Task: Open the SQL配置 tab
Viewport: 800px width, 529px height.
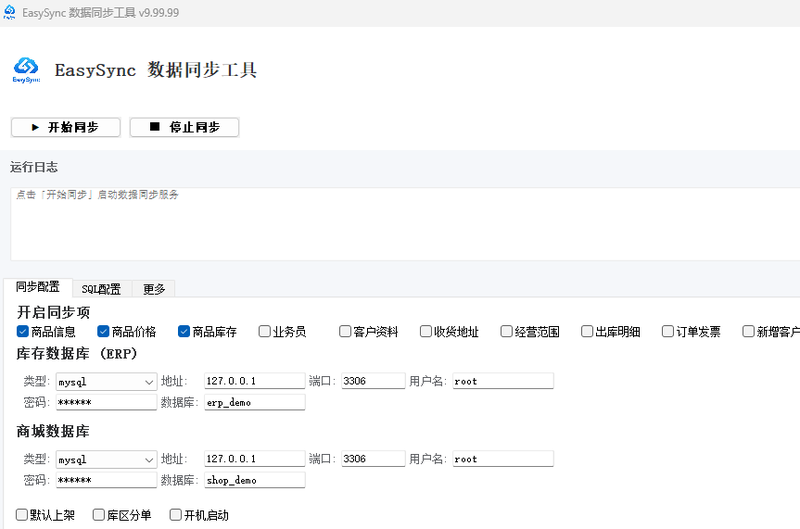Action: pos(102,289)
